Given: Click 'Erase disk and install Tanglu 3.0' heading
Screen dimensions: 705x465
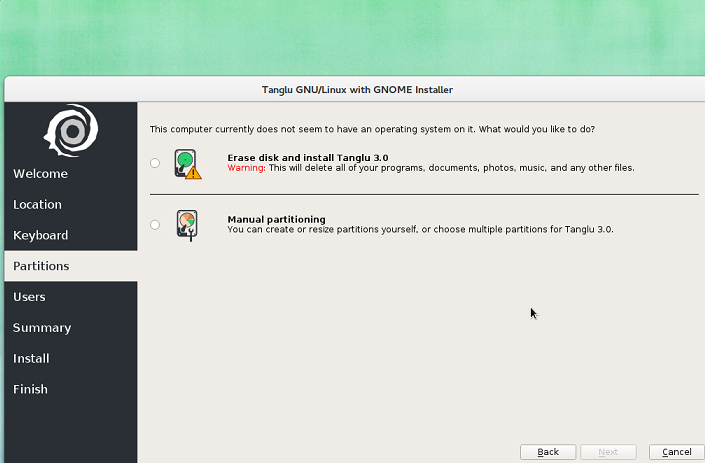Looking at the screenshot, I should [x=308, y=158].
